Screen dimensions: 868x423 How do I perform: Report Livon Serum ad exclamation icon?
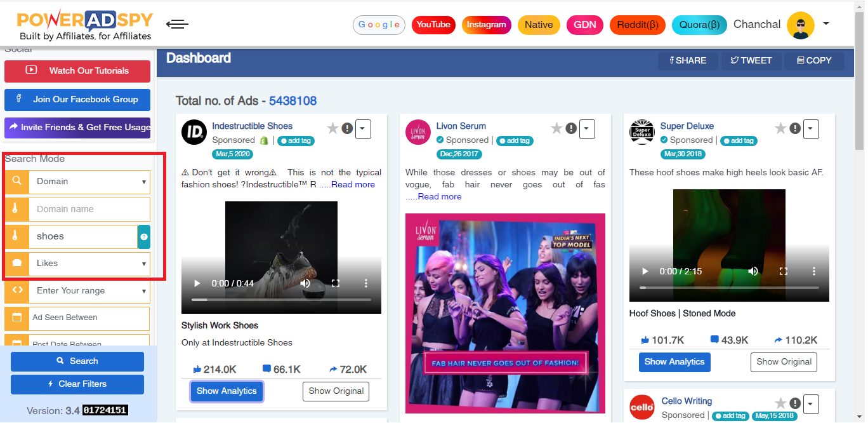tap(571, 129)
